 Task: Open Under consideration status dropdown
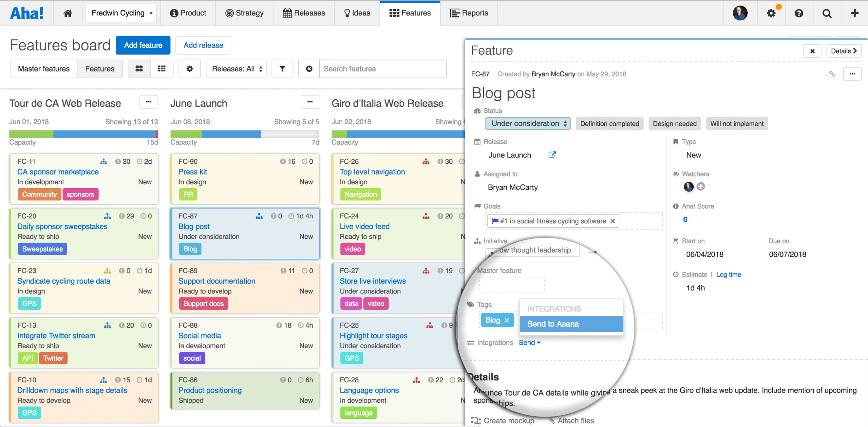tap(528, 123)
